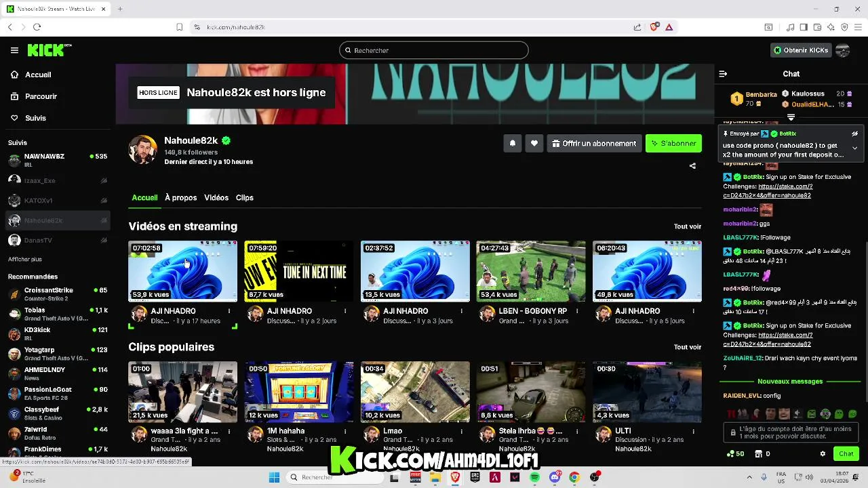This screenshot has width=868, height=488.
Task: Click the notification bell icon
Action: point(513,143)
